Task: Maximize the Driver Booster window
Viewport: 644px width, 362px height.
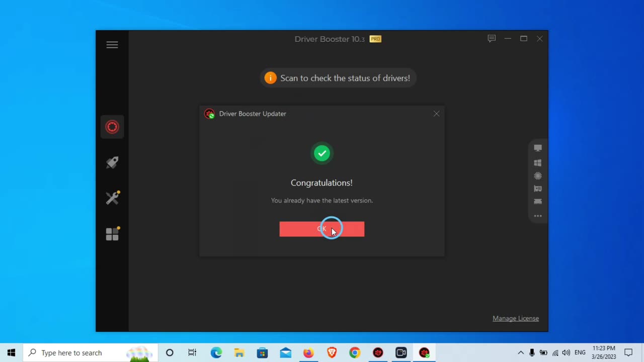Action: click(524, 39)
